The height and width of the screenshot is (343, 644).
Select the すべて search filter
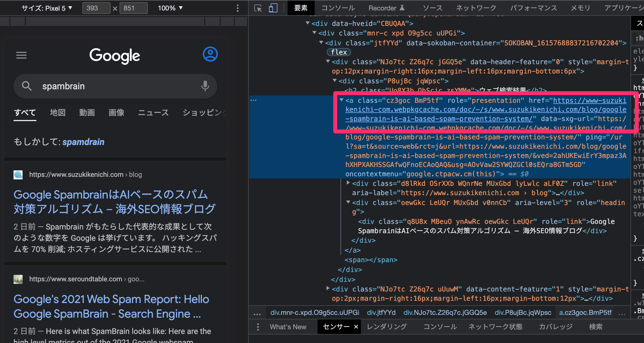(x=25, y=113)
